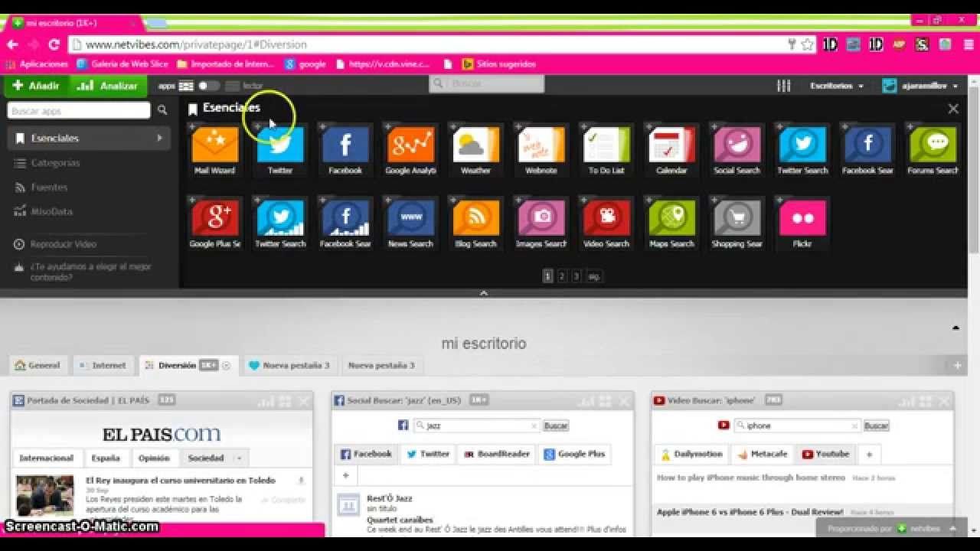This screenshot has height=551, width=980.
Task: Go back to the previous page
Action: point(13,44)
